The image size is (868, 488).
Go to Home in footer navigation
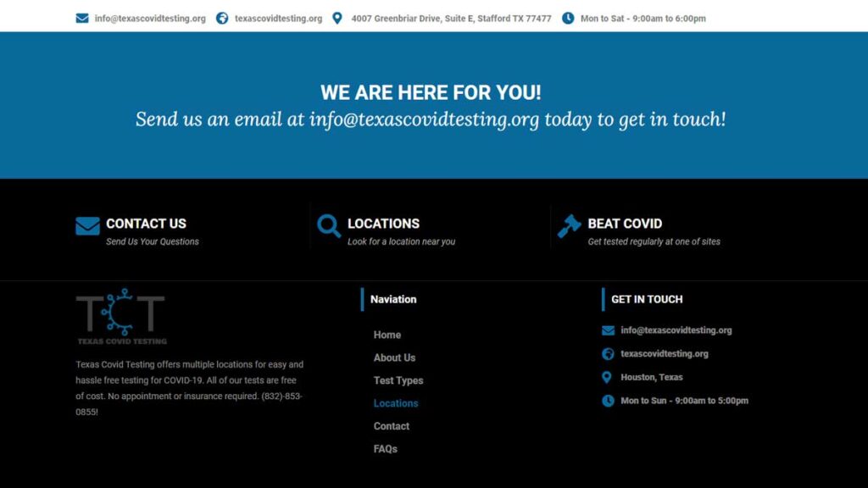387,335
